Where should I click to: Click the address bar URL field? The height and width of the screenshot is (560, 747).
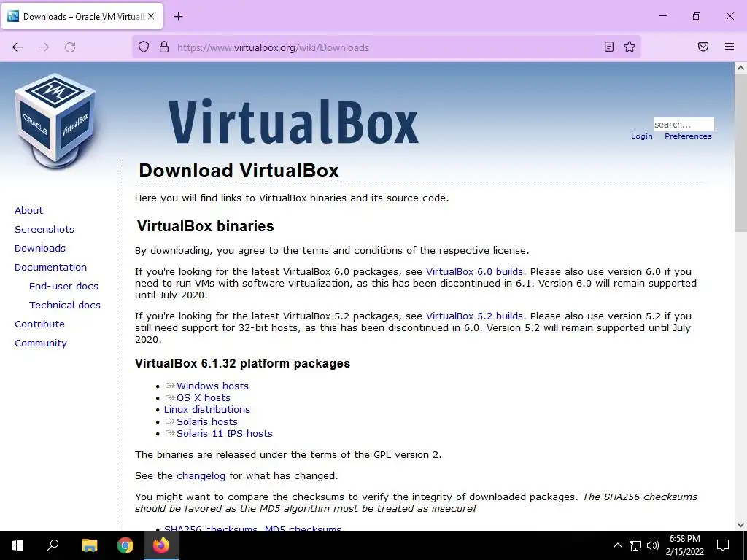pos(386,47)
